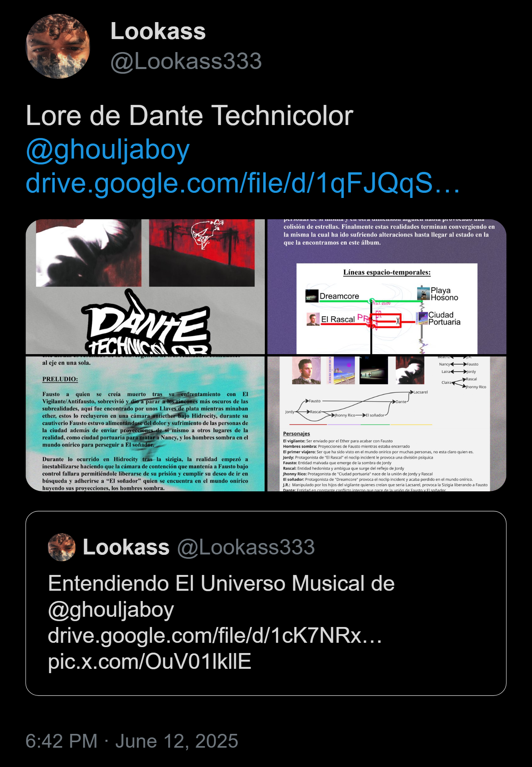Click @Lookass333 handle in quoted tweet
This screenshot has height=767, width=532.
pyautogui.click(x=246, y=547)
